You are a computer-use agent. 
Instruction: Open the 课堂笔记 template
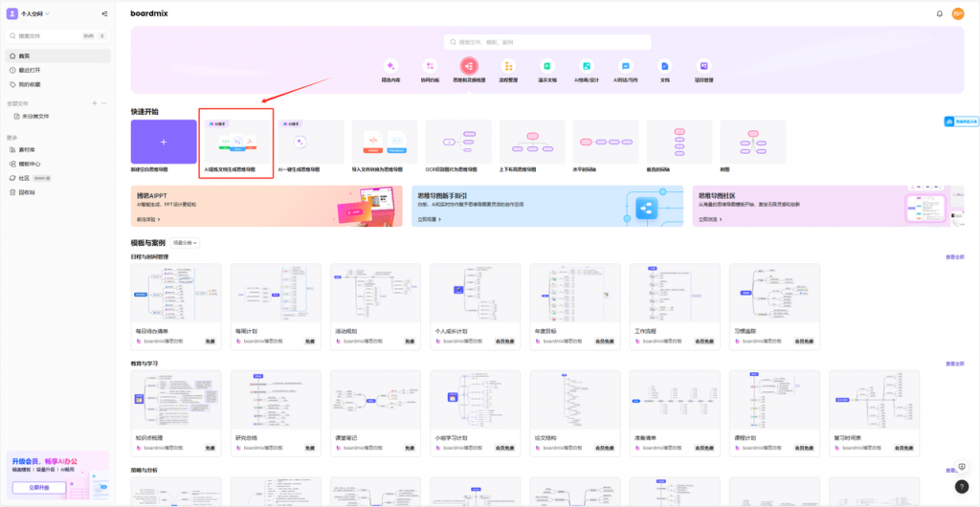tap(375, 413)
